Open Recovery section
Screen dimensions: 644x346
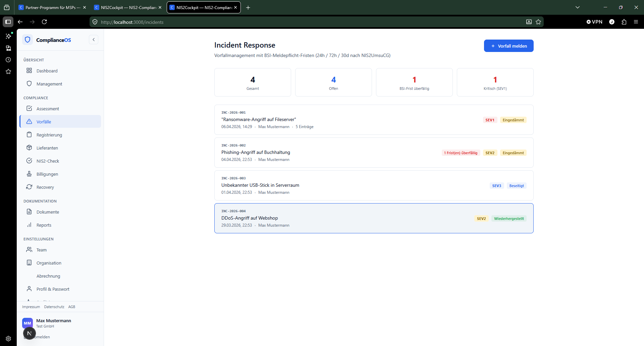click(x=45, y=187)
